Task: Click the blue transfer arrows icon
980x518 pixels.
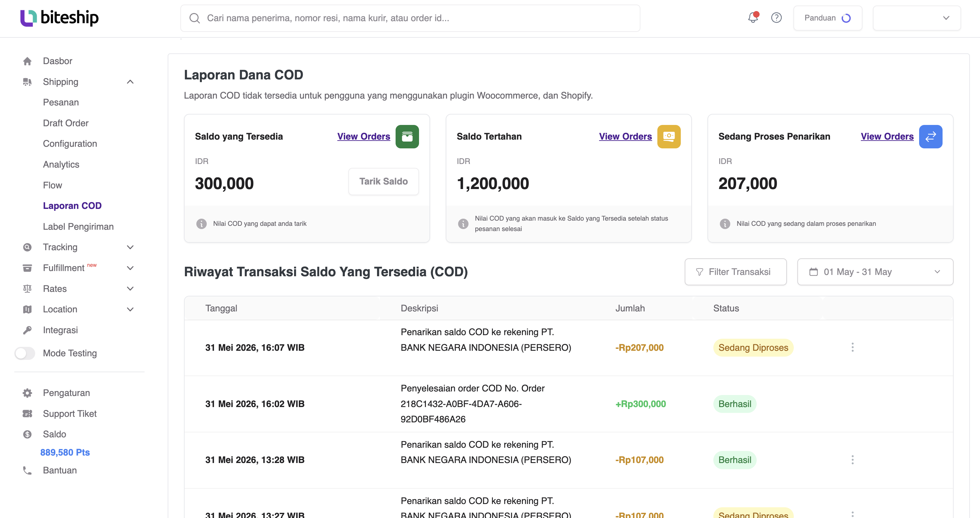Action: pos(931,137)
